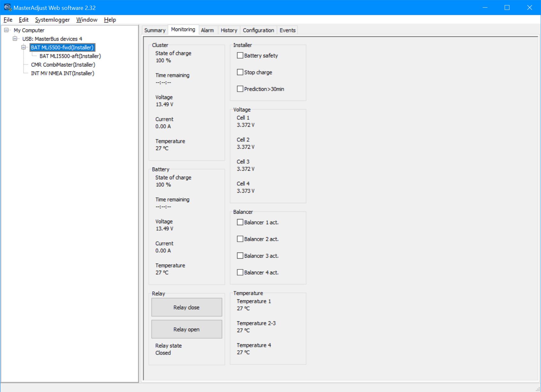The height and width of the screenshot is (392, 541).
Task: Select BAT MLi5500-fwd(Installer) device
Action: [x=62, y=47]
